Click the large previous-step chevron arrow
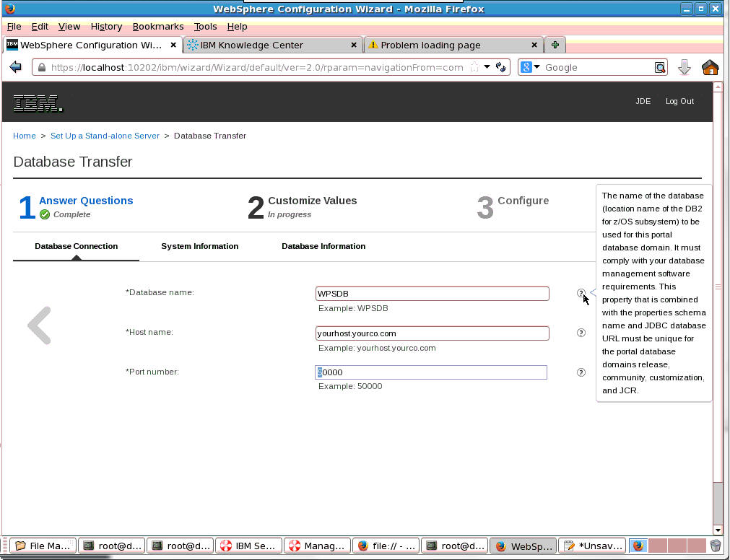The height and width of the screenshot is (560, 730). tap(40, 325)
